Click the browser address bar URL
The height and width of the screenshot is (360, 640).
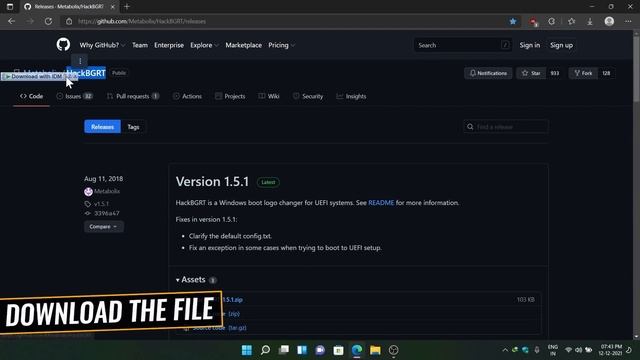142,21
